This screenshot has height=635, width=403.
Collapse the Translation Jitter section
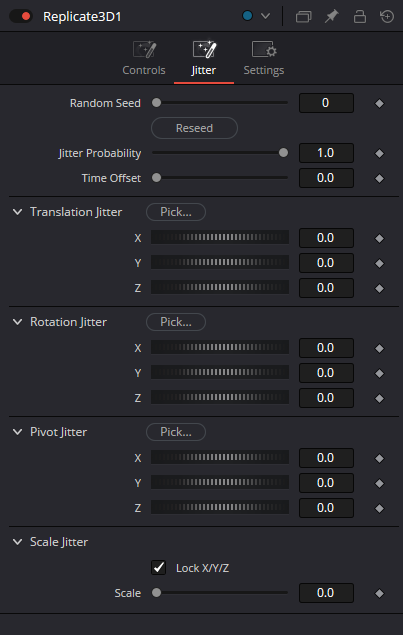(x=17, y=212)
